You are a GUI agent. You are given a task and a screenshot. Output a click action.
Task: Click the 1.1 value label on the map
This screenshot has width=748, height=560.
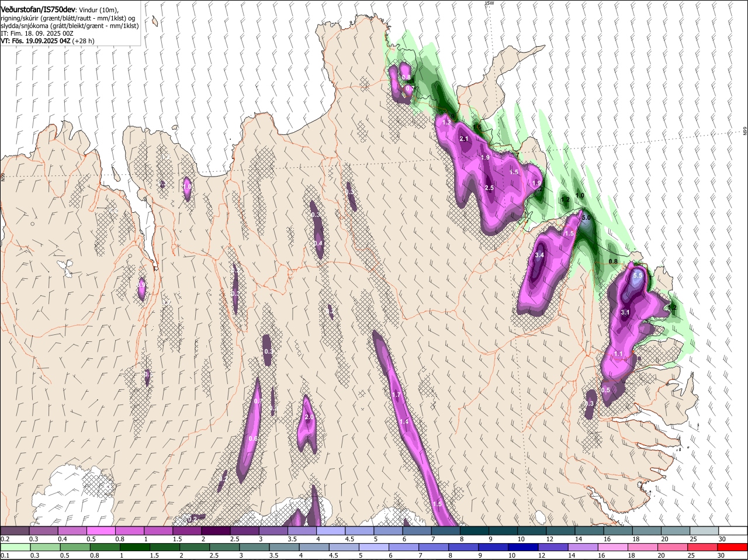[618, 354]
